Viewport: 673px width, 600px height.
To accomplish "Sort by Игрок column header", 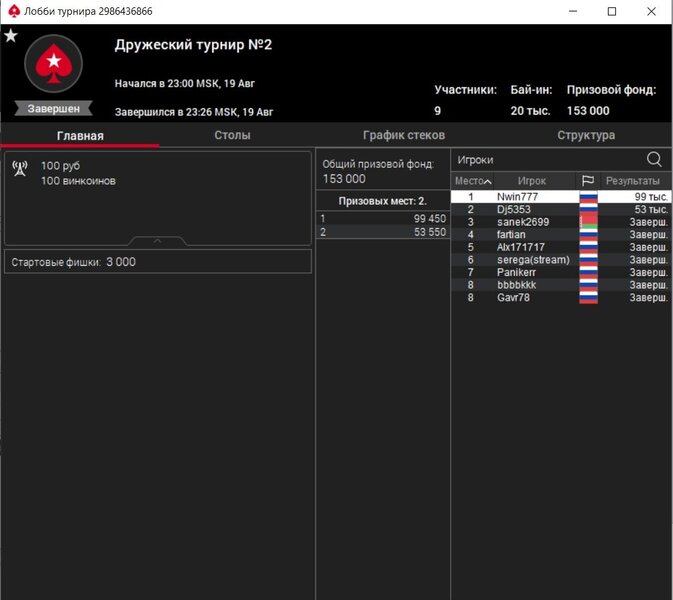I will tap(532, 181).
